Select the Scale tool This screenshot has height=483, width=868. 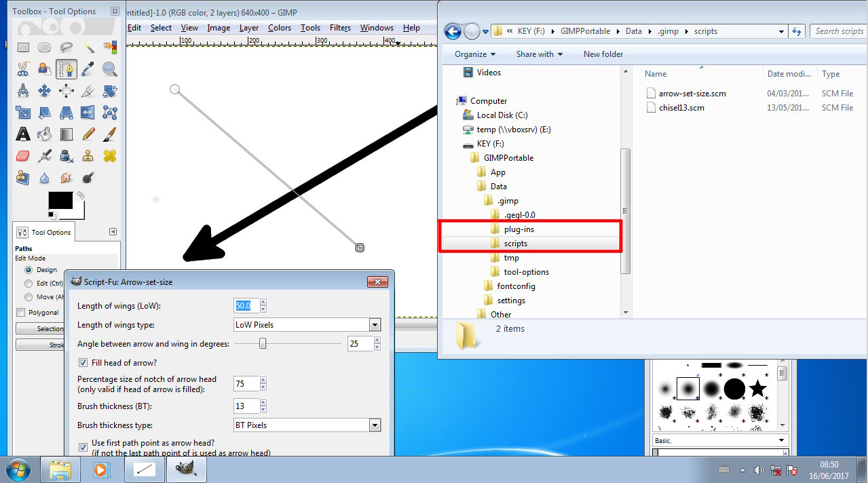click(x=23, y=113)
